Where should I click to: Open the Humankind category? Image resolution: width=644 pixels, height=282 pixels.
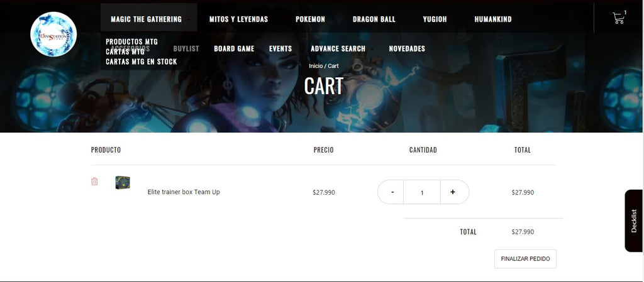(493, 19)
